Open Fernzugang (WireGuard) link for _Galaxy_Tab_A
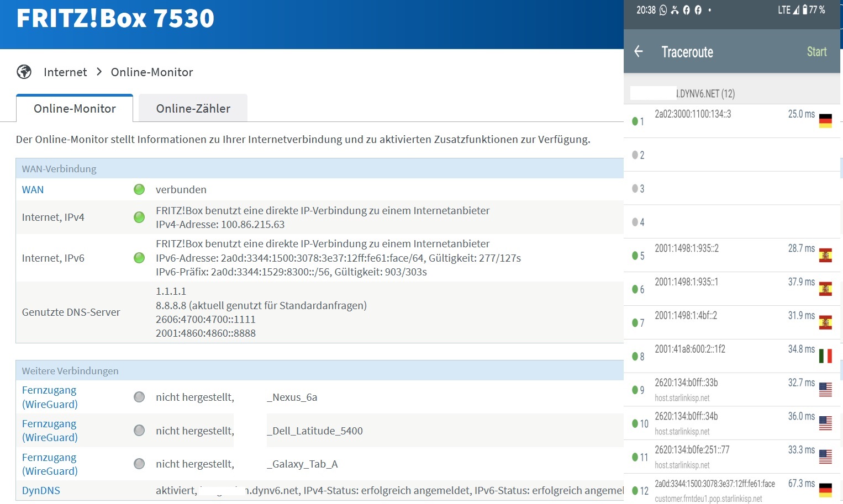Screen dimensions: 843x504 50,464
